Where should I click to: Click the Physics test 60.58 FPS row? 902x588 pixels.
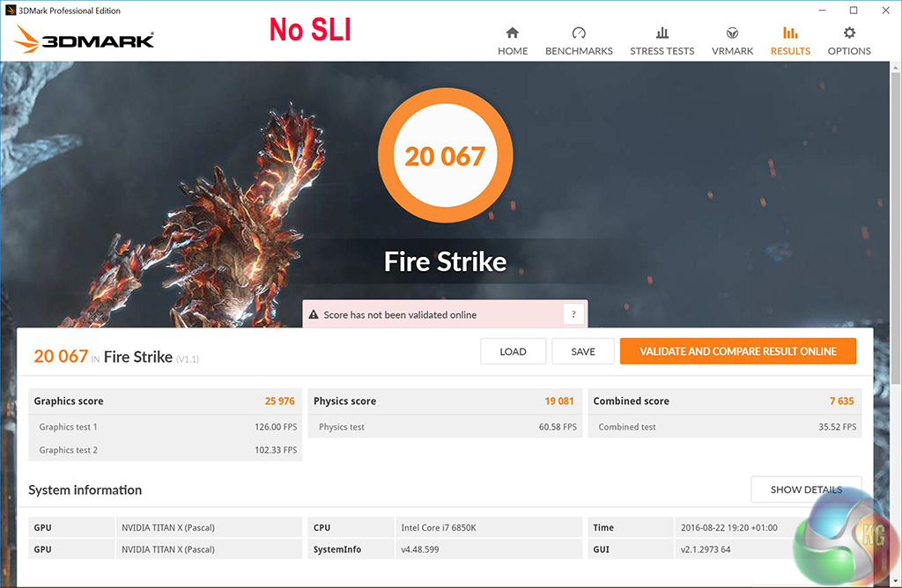click(445, 427)
